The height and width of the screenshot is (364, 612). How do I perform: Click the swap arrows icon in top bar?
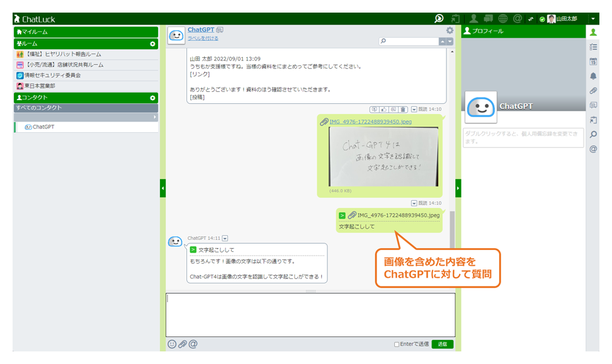click(x=531, y=19)
